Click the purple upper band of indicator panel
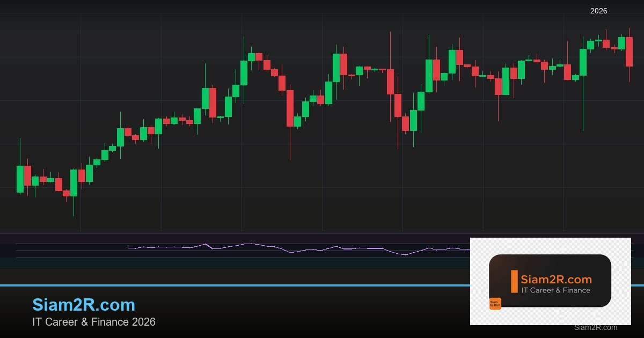 click(215, 238)
